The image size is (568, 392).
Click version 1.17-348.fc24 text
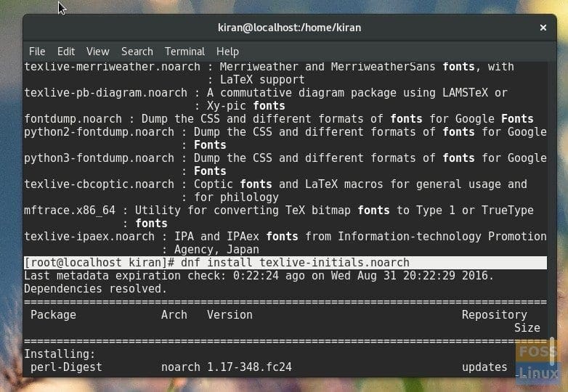coord(249,367)
